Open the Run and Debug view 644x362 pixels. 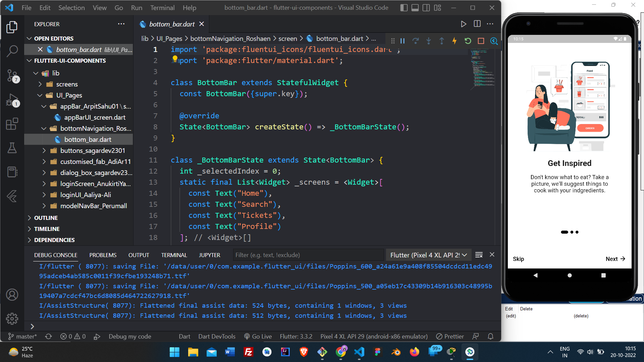(x=12, y=100)
